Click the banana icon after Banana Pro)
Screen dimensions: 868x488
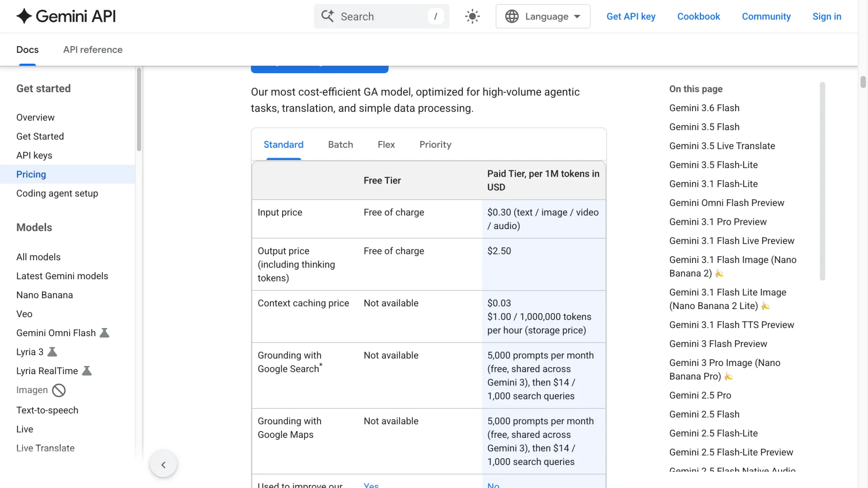coord(728,376)
